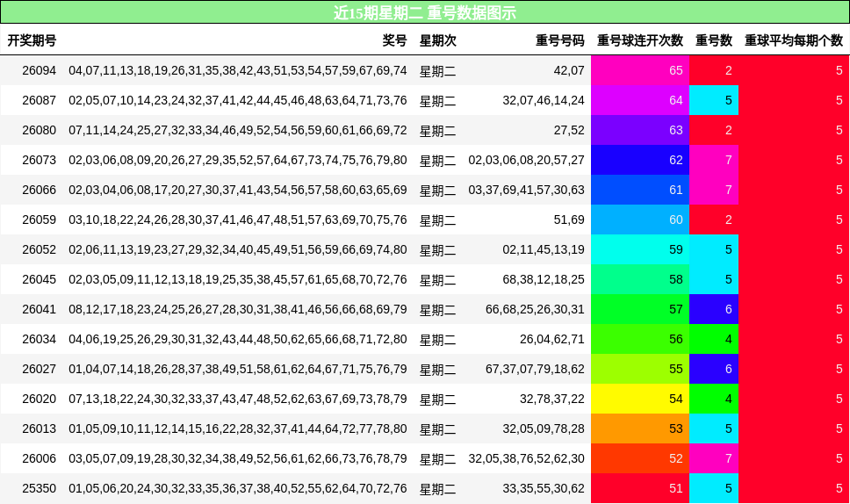The height and width of the screenshot is (504, 850).
Task: Click the 重号数 cell in row 26073
Action: 714,160
